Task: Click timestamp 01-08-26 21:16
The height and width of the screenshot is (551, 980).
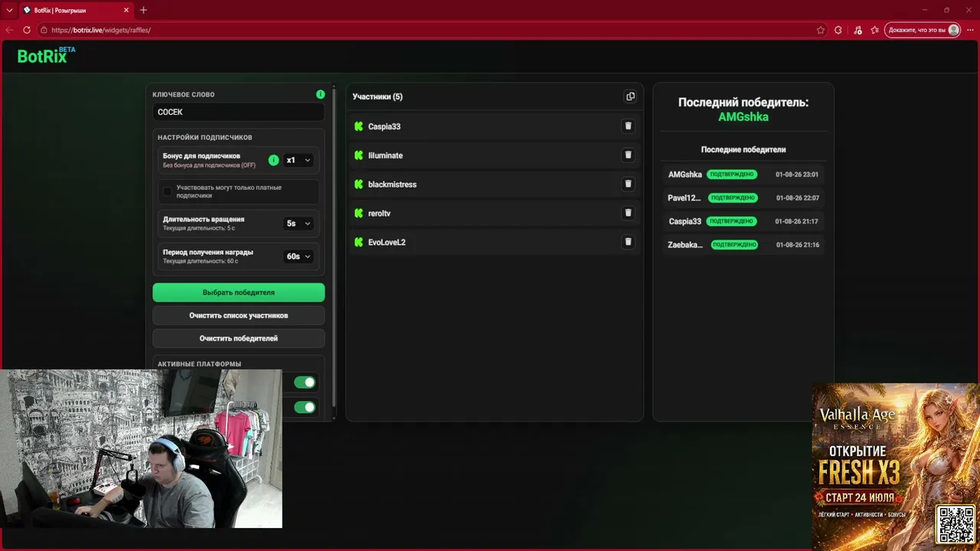Action: point(797,245)
